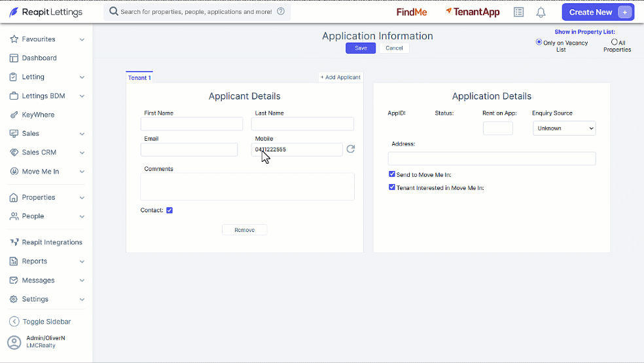Screen dimensions: 644x363
Task: Click the KeyWhere key icon
Action: [x=14, y=115]
